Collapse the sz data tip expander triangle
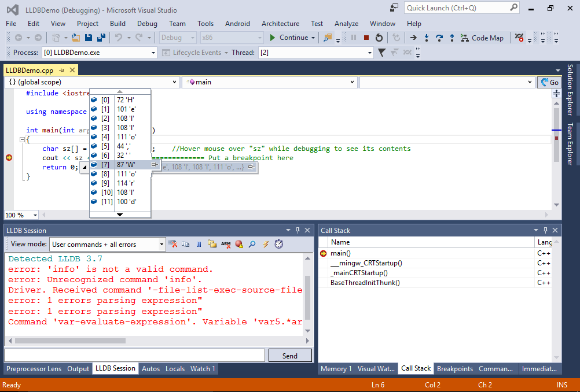This screenshot has width=580, height=392. pos(85,167)
